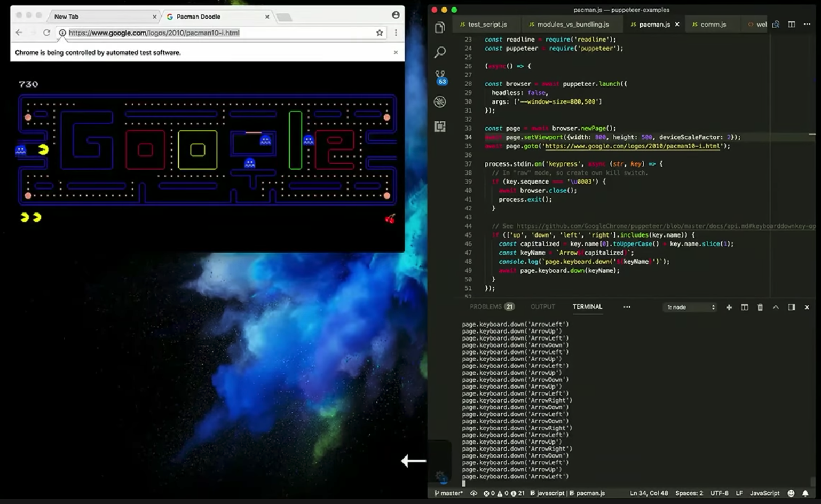Screen dimensions: 821x504
Task: Dismiss the automated test software infobar
Action: pyautogui.click(x=396, y=52)
